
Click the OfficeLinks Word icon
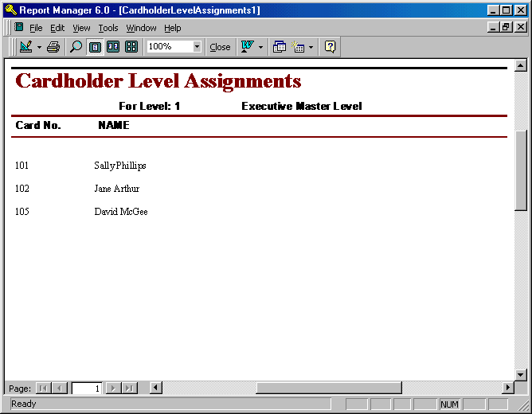tap(246, 47)
